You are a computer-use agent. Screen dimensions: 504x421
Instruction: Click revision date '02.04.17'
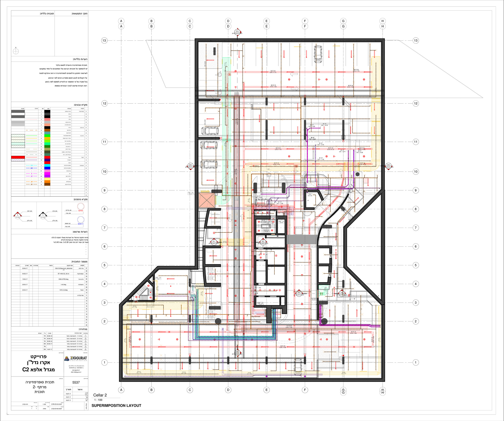click(x=49, y=344)
